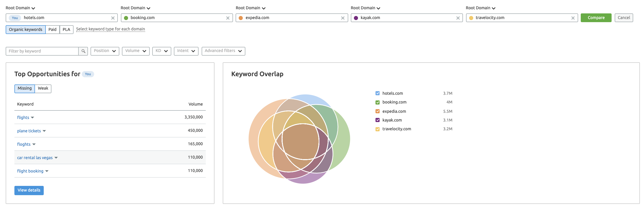The image size is (644, 207).
Task: Uncheck expedia.com in Keyword Overlap legend
Action: pos(378,111)
